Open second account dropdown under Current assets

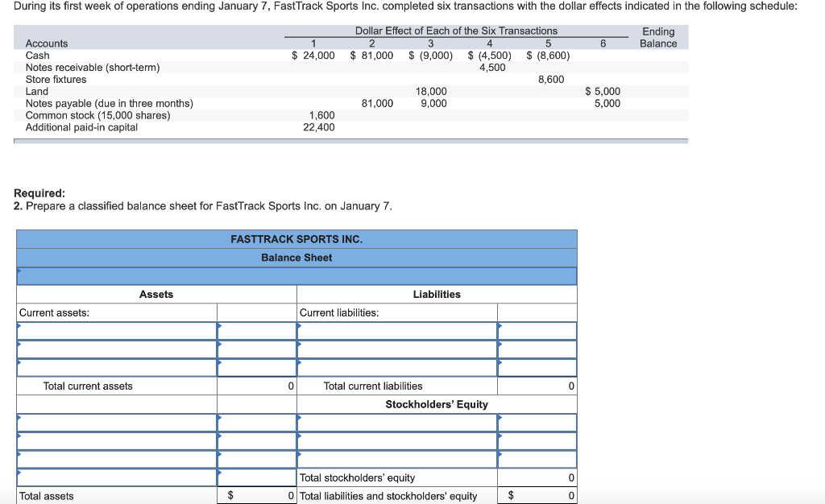tap(117, 349)
